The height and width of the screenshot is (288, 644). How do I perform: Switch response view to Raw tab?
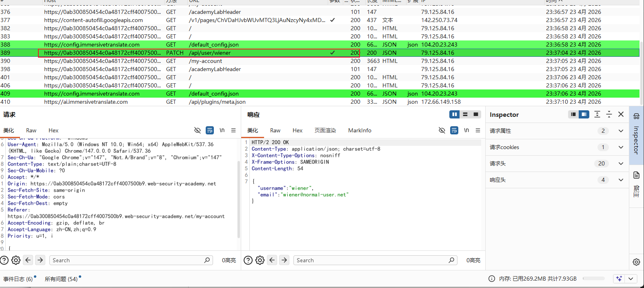pyautogui.click(x=275, y=130)
